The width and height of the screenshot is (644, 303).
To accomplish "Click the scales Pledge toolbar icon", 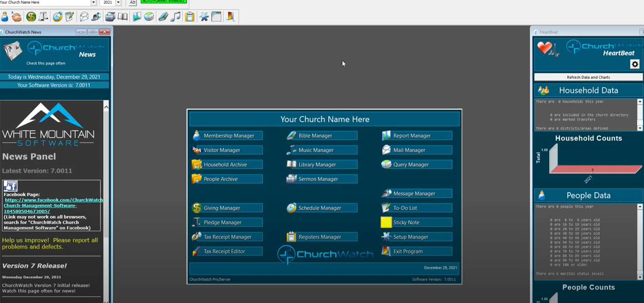I will click(x=43, y=17).
